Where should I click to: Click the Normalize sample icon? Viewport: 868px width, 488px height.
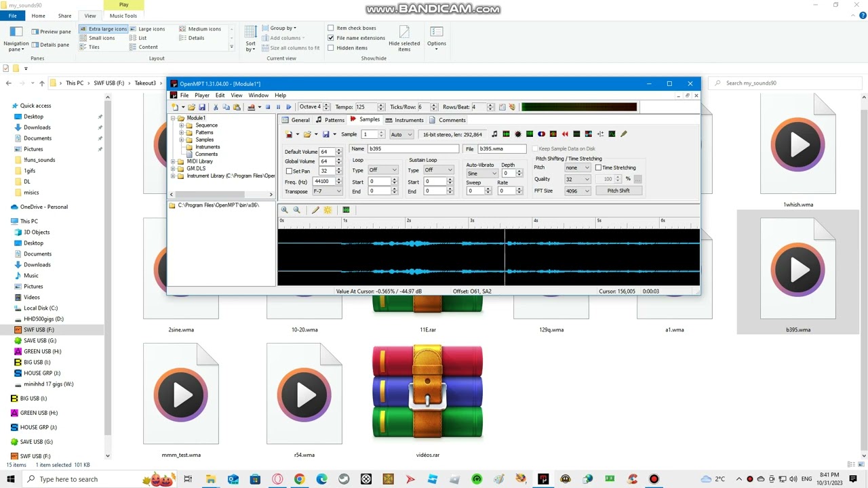click(x=506, y=134)
